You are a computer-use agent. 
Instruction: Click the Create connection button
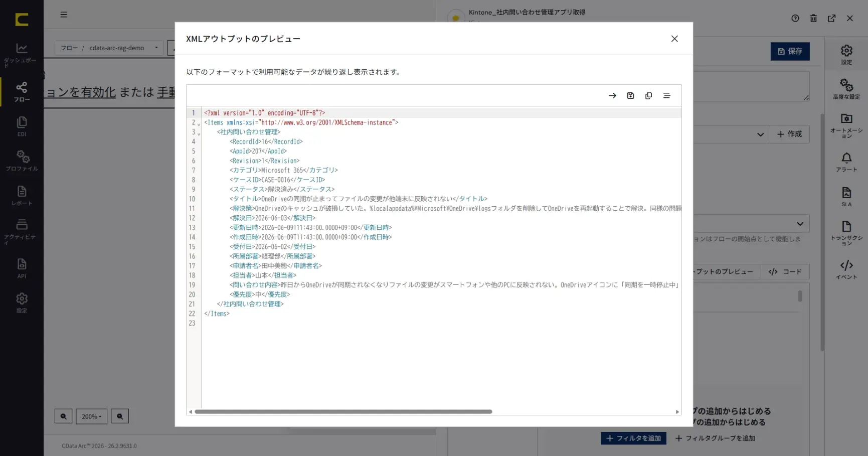pos(789,134)
